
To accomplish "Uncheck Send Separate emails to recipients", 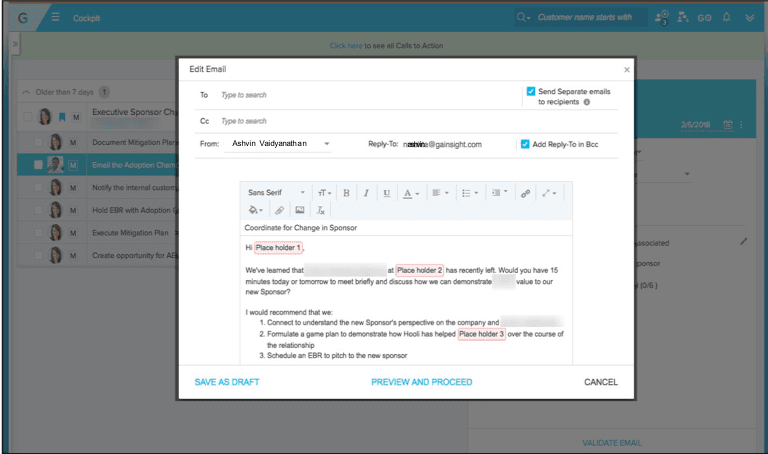I will [x=531, y=91].
